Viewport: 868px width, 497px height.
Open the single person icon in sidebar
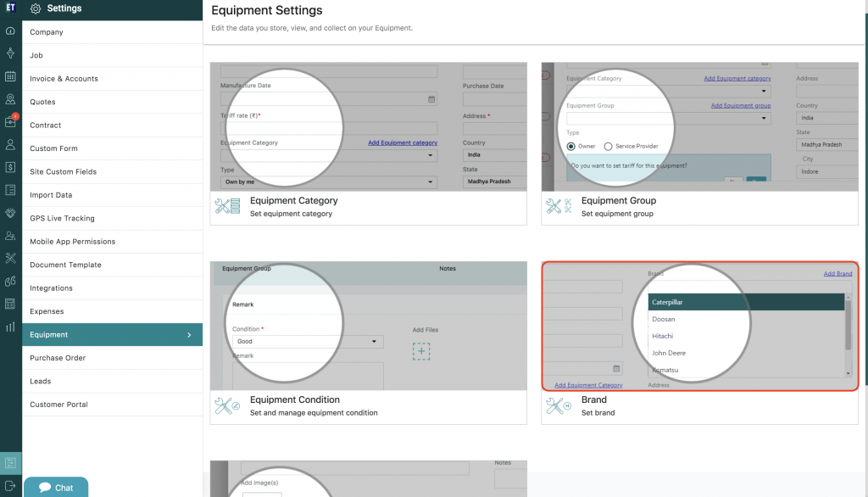click(x=10, y=145)
